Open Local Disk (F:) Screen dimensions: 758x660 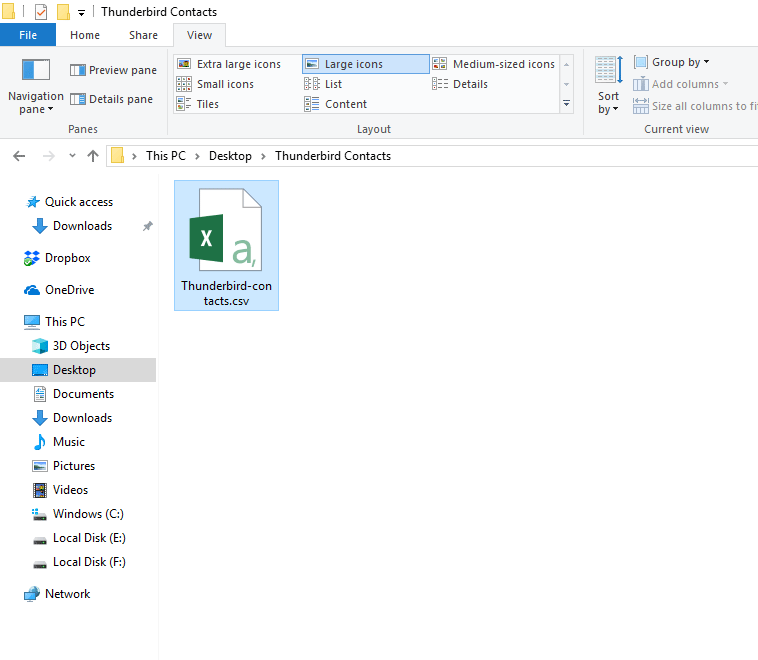[78, 562]
